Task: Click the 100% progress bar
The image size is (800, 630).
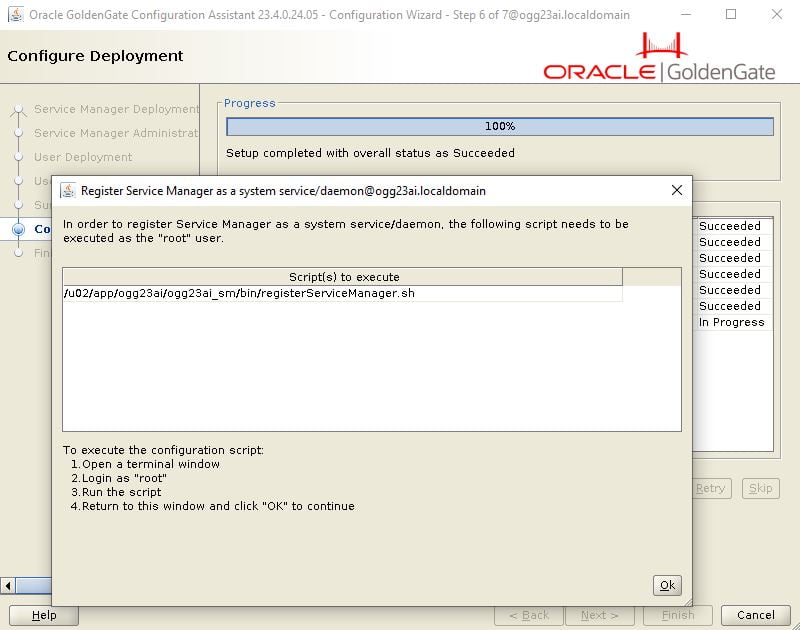Action: [x=499, y=127]
